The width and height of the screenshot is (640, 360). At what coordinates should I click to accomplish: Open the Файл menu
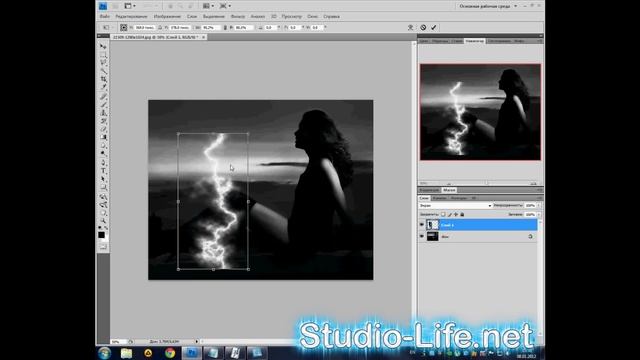click(x=104, y=16)
